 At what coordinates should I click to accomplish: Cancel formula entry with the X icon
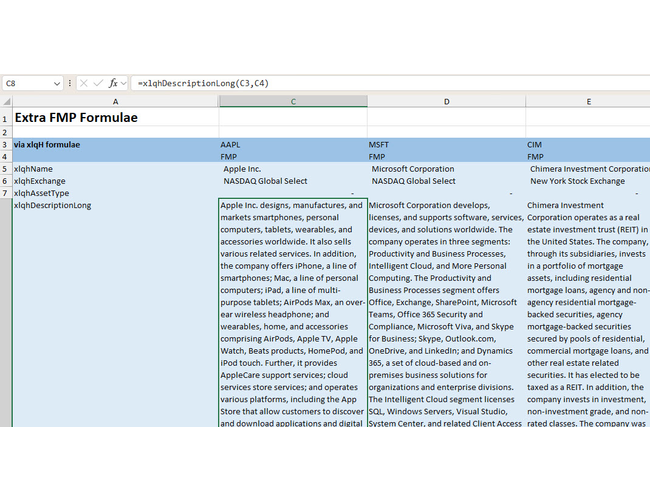pos(84,83)
